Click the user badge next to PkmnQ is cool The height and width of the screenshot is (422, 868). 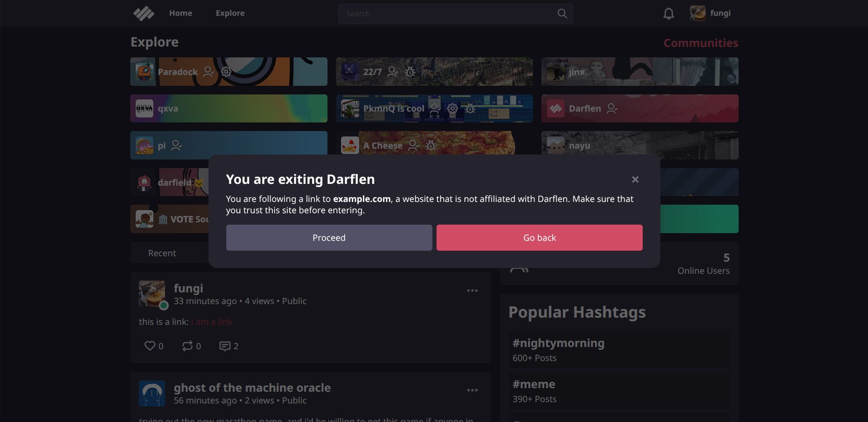[x=435, y=108]
